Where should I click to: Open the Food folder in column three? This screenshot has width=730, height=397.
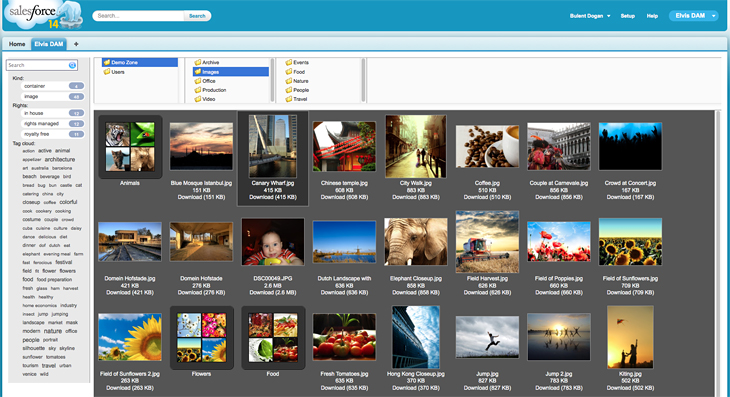point(295,72)
